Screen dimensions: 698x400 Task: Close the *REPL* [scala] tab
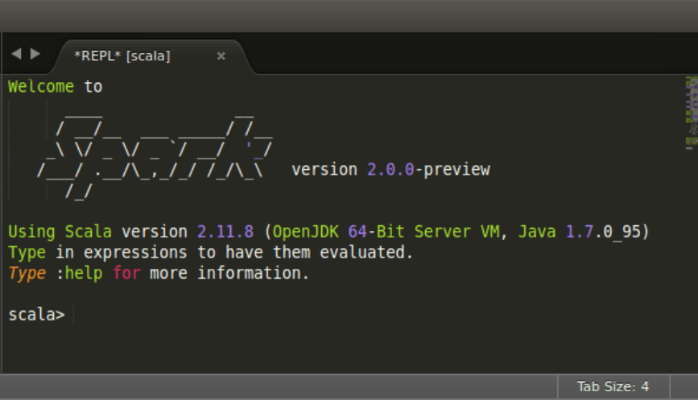[x=221, y=56]
